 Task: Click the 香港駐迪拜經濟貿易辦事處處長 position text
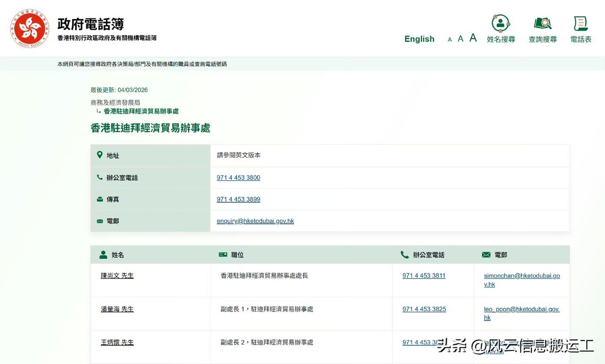(264, 275)
